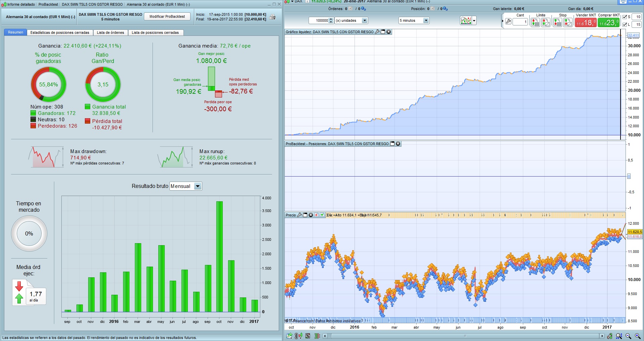The width and height of the screenshot is (644, 341).
Task: Click the Cant quantity input field
Action: tap(520, 22)
